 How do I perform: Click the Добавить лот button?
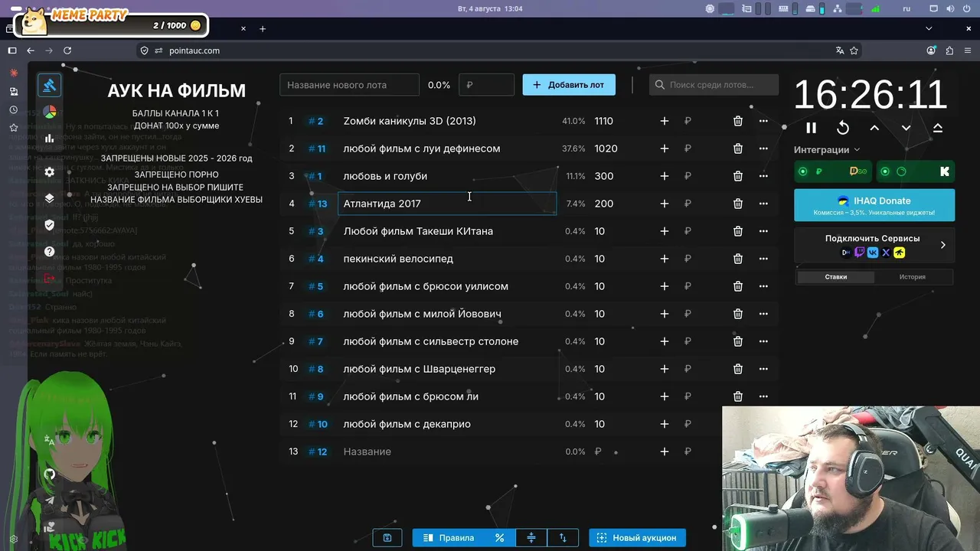click(569, 85)
